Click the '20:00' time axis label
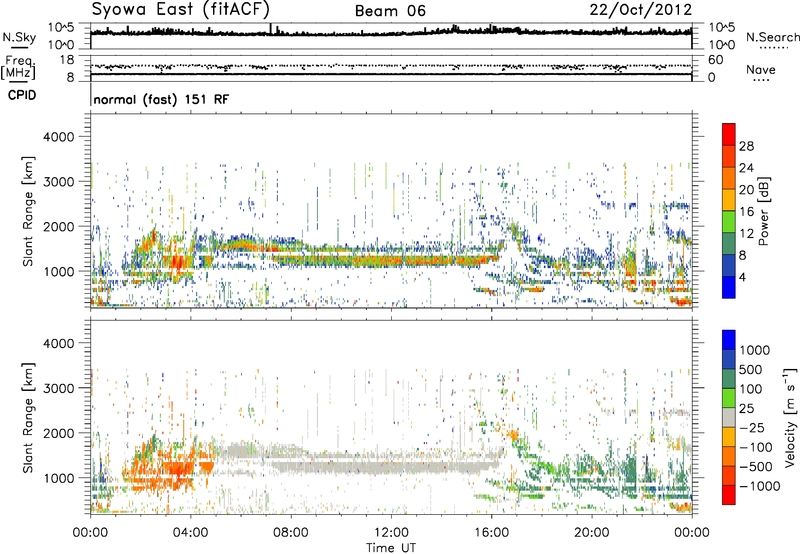 591,533
